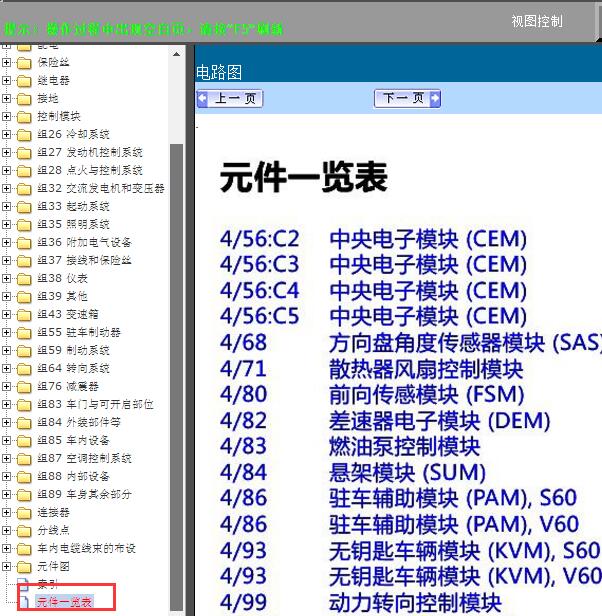
Task: Open link 4/68 方向盘角度传感器模块 (SAS)
Action: tap(411, 343)
